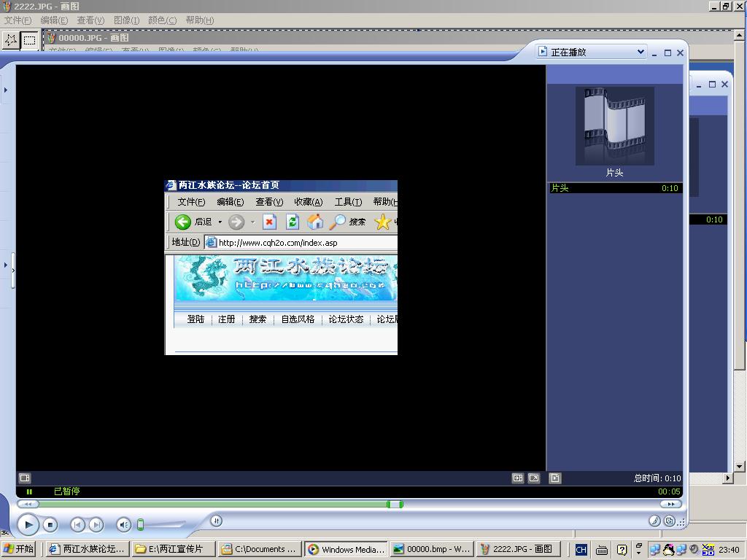This screenshot has height=560, width=747.
Task: Open the 图像 menu in Paint
Action: click(x=126, y=20)
